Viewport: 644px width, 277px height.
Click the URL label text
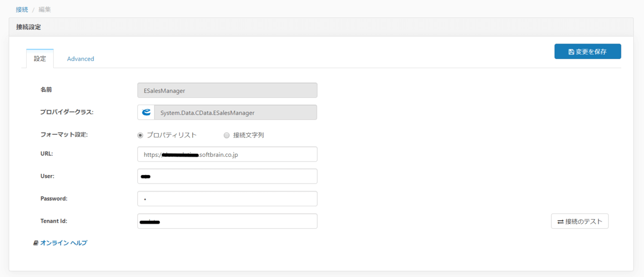[47, 154]
